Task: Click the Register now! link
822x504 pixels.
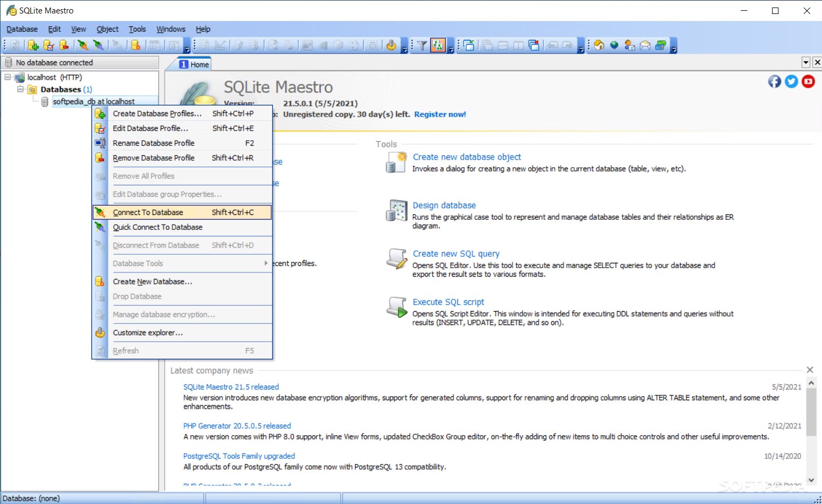Action: (x=440, y=114)
